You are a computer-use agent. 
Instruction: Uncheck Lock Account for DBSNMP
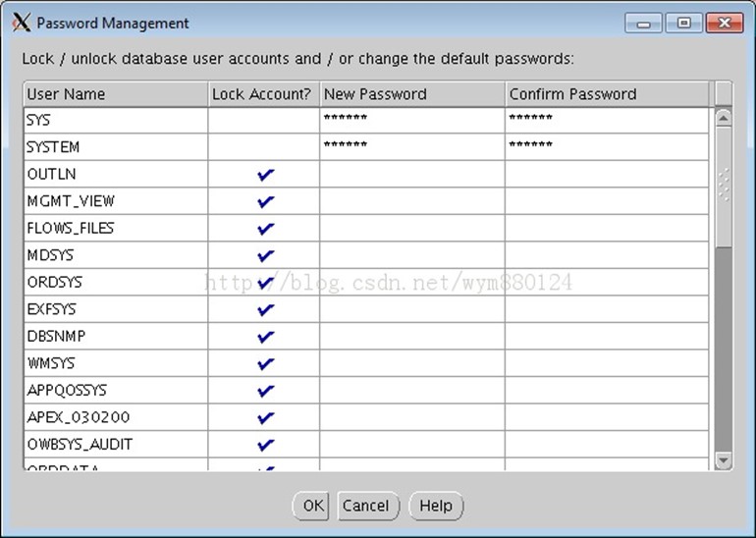pyautogui.click(x=266, y=336)
